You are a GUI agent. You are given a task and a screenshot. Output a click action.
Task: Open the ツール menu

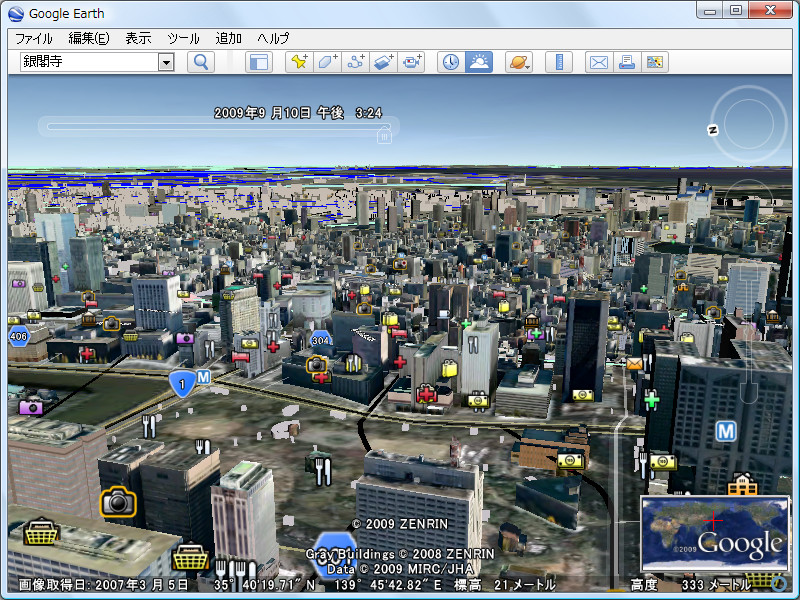[x=183, y=38]
